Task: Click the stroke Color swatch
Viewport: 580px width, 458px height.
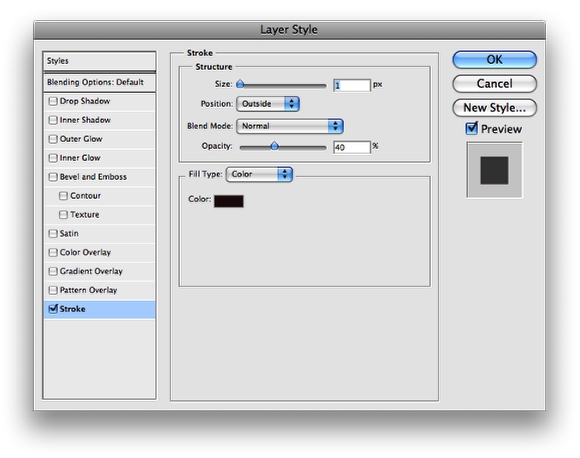Action: coord(229,201)
